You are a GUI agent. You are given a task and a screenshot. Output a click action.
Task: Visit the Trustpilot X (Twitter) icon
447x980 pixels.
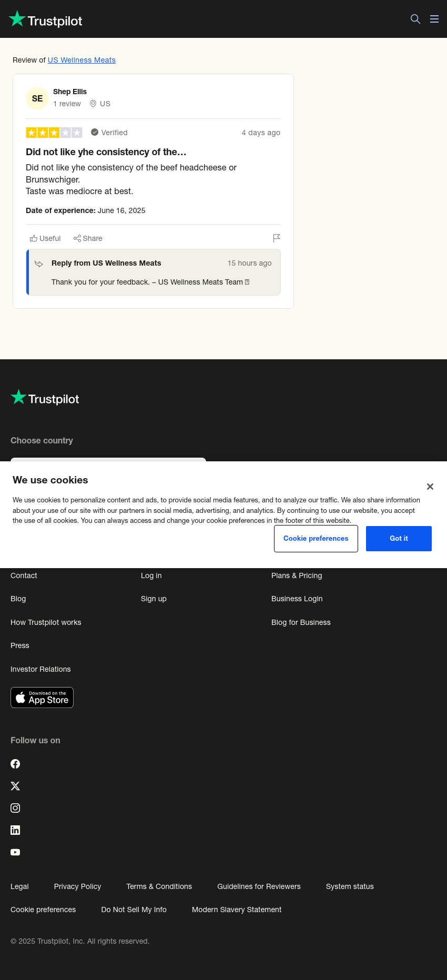tap(15, 786)
